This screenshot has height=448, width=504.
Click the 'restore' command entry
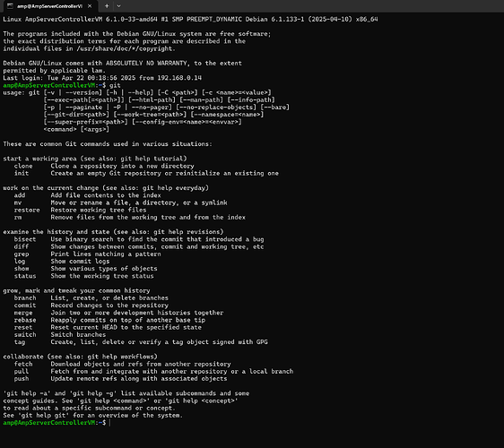27,210
